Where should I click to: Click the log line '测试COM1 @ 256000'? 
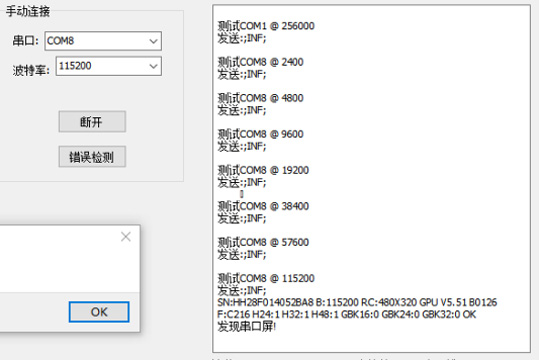tap(266, 26)
